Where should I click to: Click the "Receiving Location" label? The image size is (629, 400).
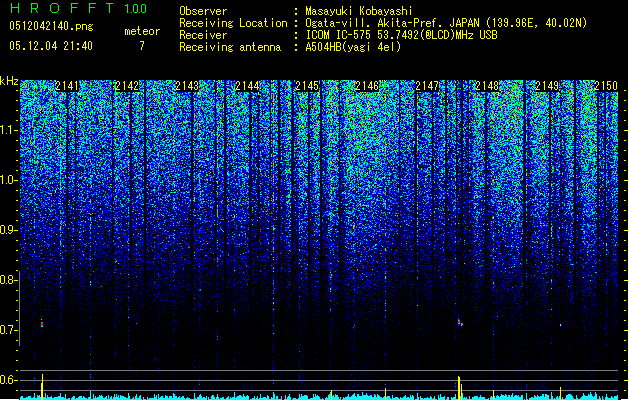coord(233,23)
